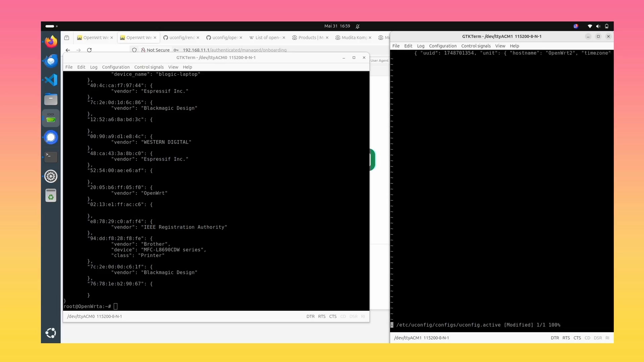
Task: Open the Files manager dock icon
Action: coord(51,99)
